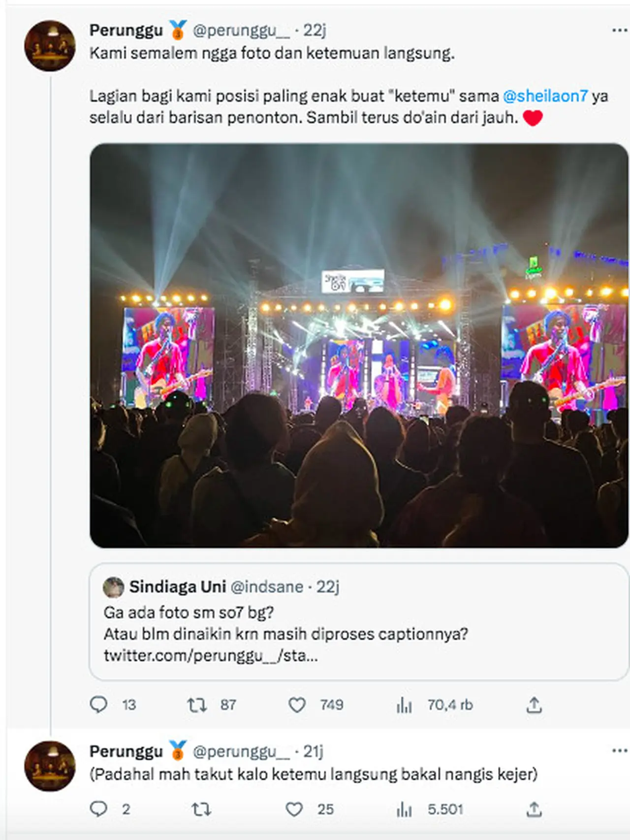Open the @sheilaon7 mention link
630x840 pixels.
tap(545, 96)
